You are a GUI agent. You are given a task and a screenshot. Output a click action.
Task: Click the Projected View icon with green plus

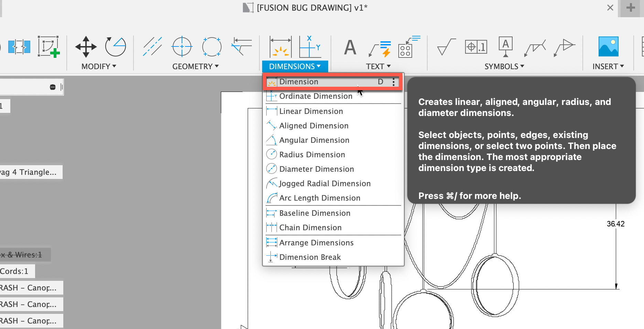pos(49,46)
